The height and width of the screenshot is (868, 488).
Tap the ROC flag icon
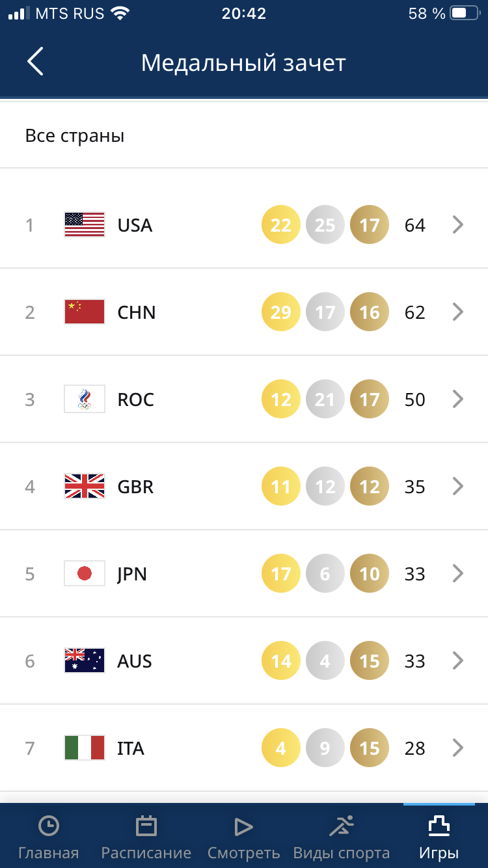[85, 400]
